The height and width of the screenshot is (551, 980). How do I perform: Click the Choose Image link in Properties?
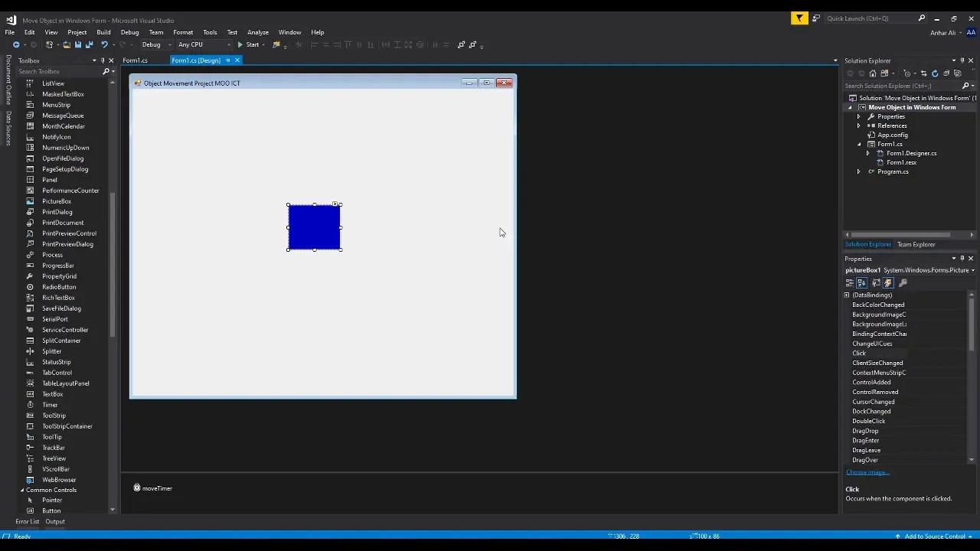point(867,472)
